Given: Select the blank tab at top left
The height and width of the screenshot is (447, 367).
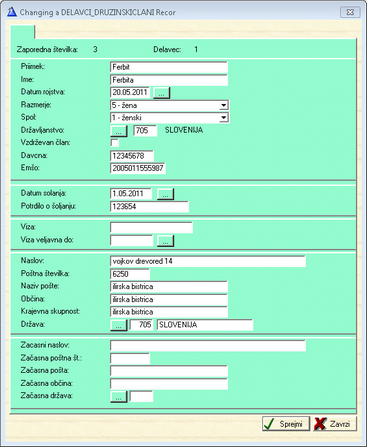Looking at the screenshot, I should [x=23, y=32].
